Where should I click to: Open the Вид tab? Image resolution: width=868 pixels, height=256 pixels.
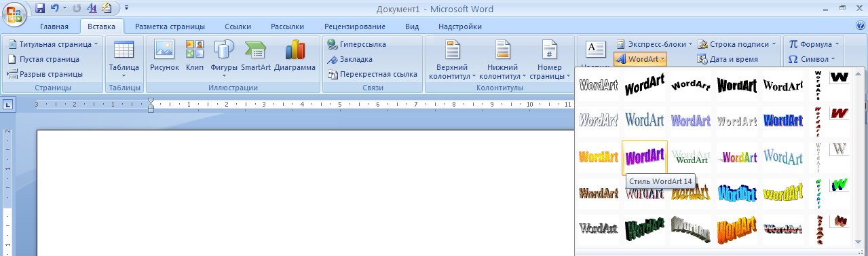(412, 26)
